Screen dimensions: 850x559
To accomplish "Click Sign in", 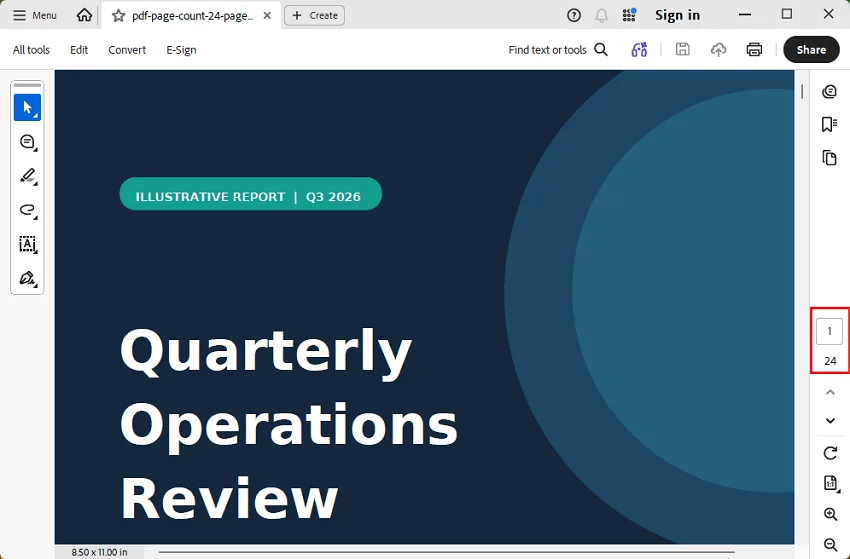I will pyautogui.click(x=677, y=15).
